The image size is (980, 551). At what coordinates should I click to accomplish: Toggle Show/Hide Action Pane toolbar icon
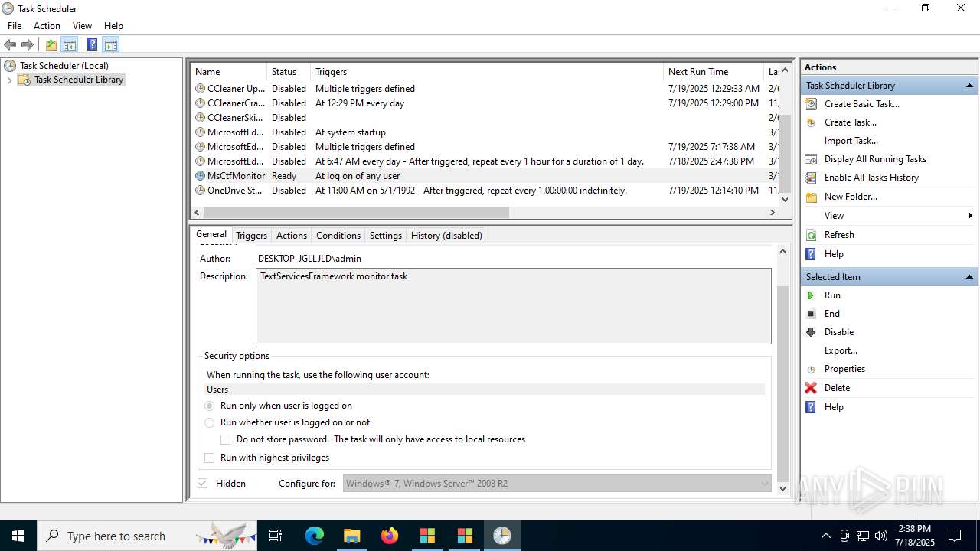111,44
